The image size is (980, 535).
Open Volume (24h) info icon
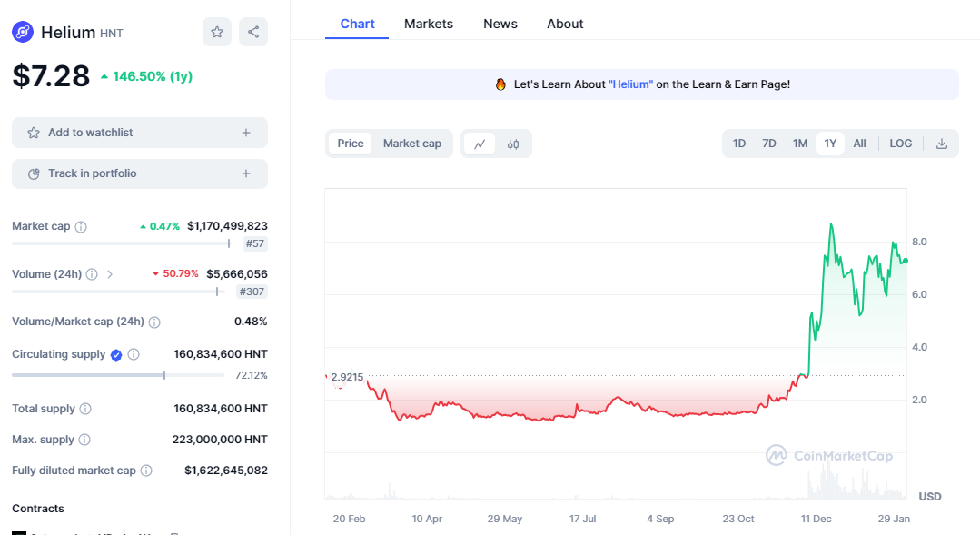[x=92, y=274]
